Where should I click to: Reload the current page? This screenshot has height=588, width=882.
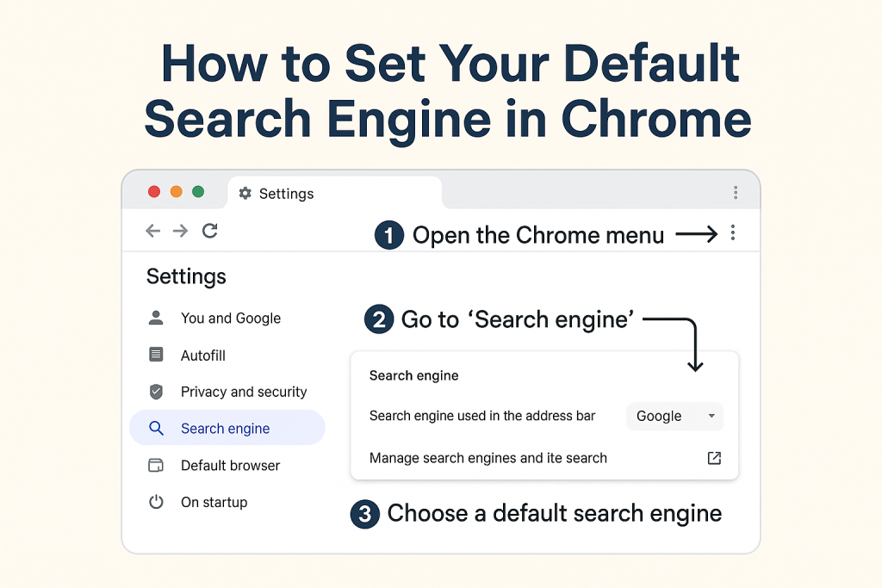209,231
